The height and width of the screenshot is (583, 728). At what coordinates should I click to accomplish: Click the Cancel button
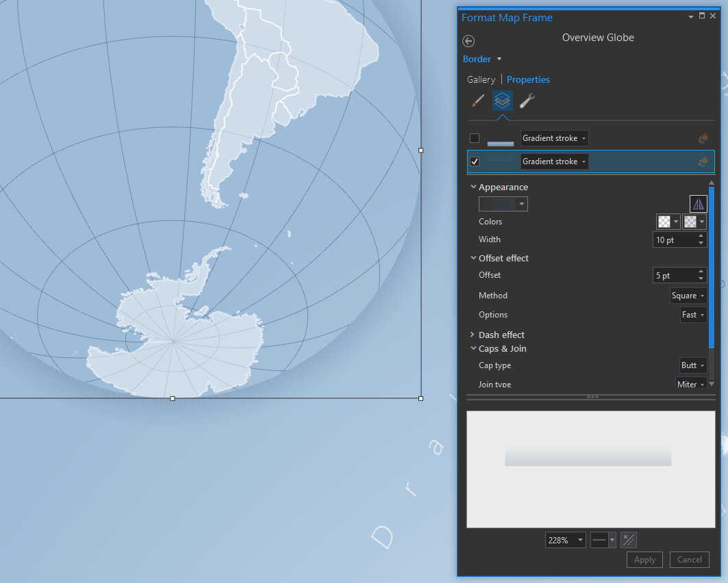[690, 560]
